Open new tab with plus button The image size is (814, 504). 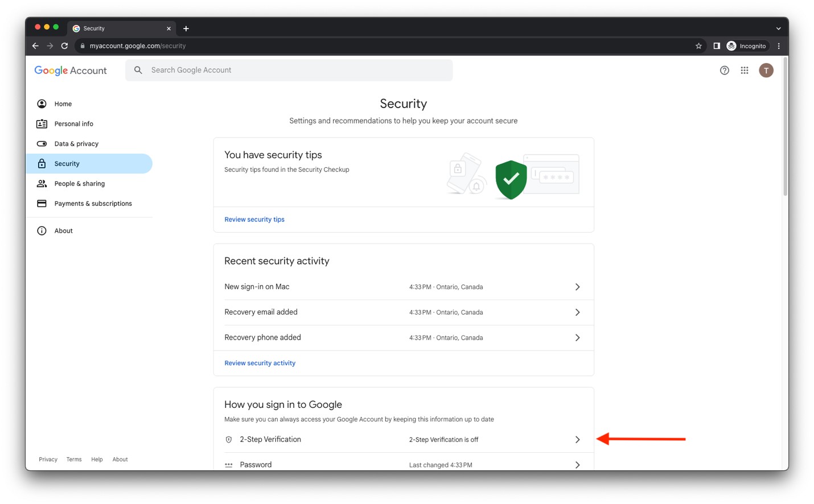pos(186,28)
